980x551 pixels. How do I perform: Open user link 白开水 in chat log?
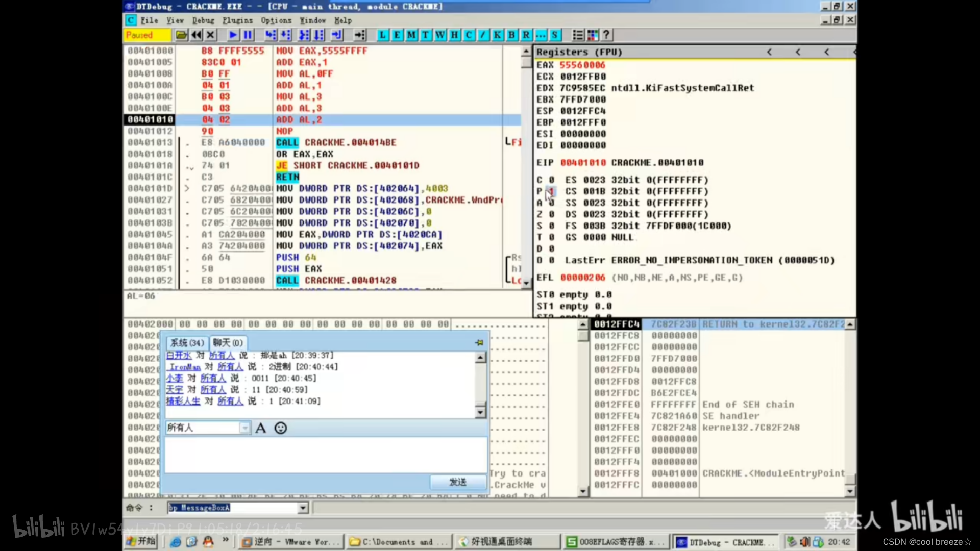click(x=179, y=355)
